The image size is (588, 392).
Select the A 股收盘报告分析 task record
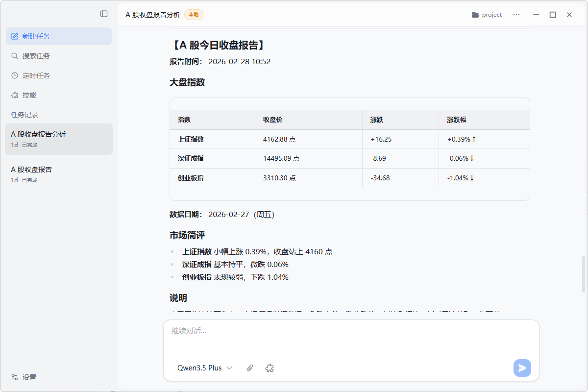click(59, 139)
